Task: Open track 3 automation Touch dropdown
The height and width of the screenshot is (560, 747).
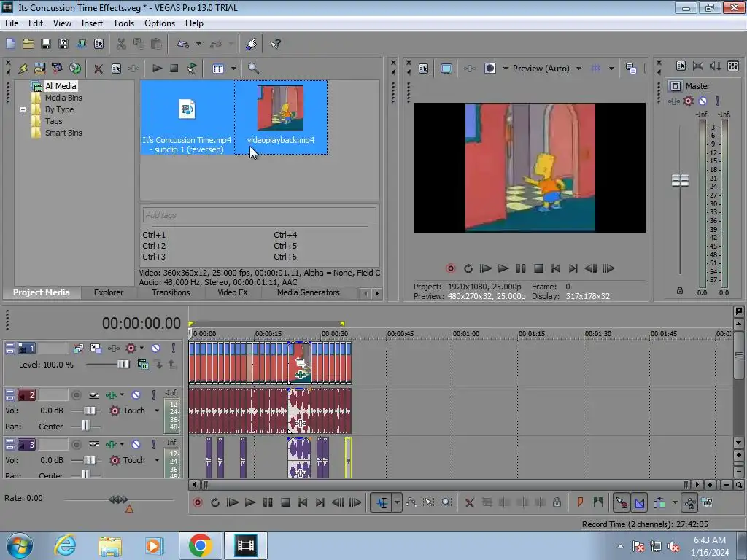Action: click(157, 460)
